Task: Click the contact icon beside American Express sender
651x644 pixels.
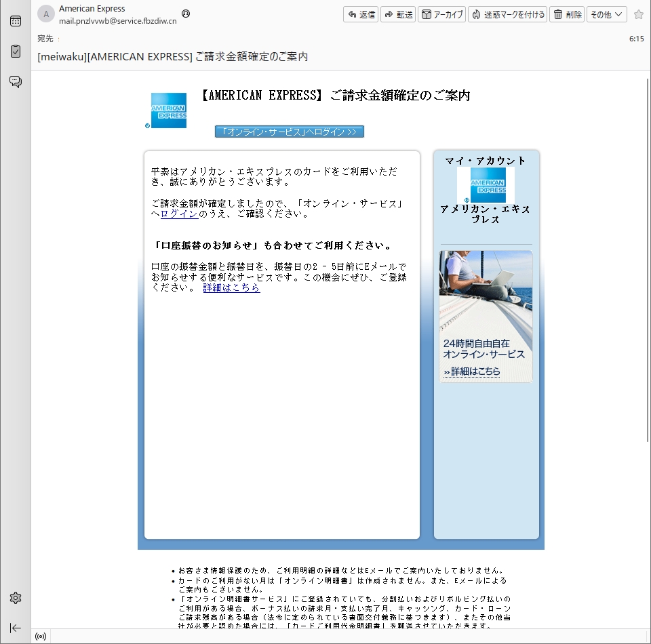Action: tap(186, 14)
